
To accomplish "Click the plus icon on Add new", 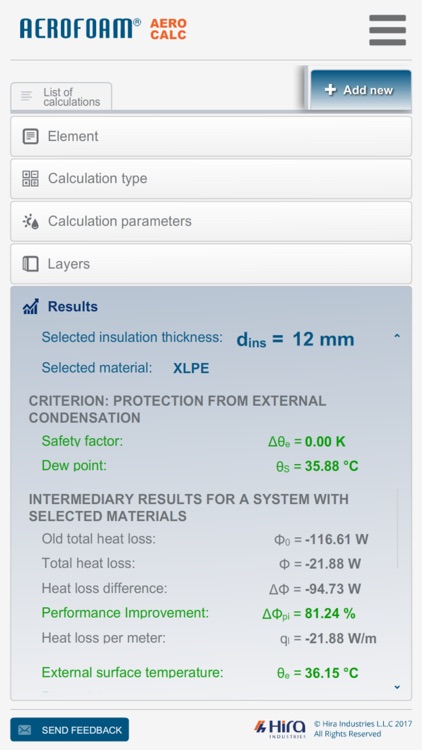I will [330, 90].
